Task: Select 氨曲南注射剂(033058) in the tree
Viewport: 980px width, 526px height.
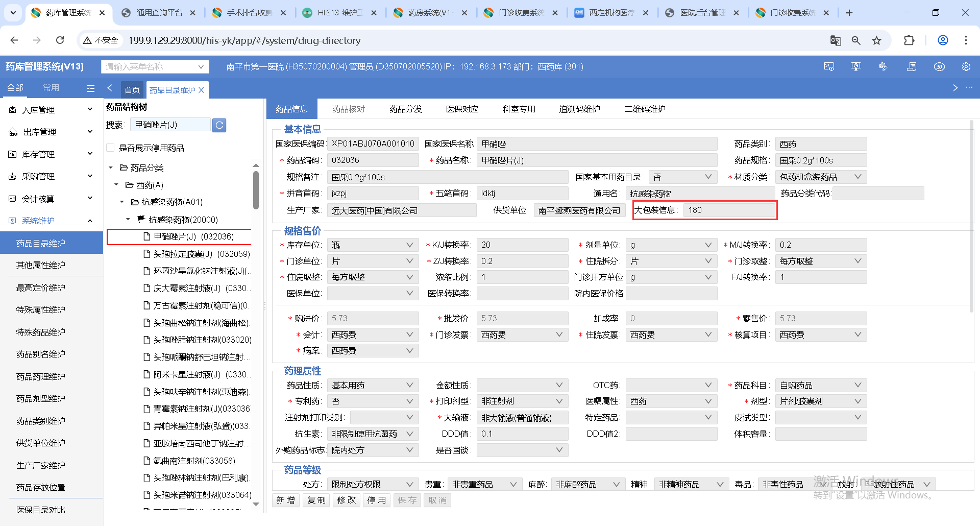Action: [x=189, y=461]
